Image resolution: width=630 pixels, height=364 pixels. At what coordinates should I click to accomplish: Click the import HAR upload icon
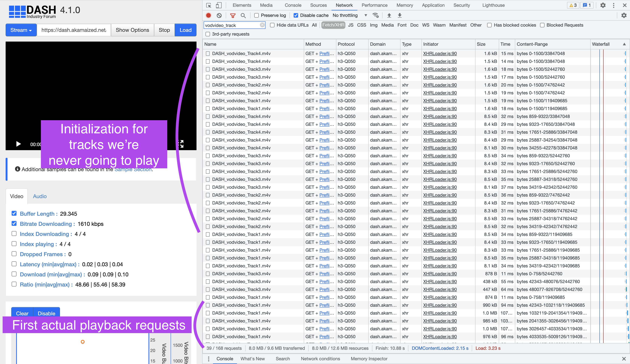click(389, 16)
